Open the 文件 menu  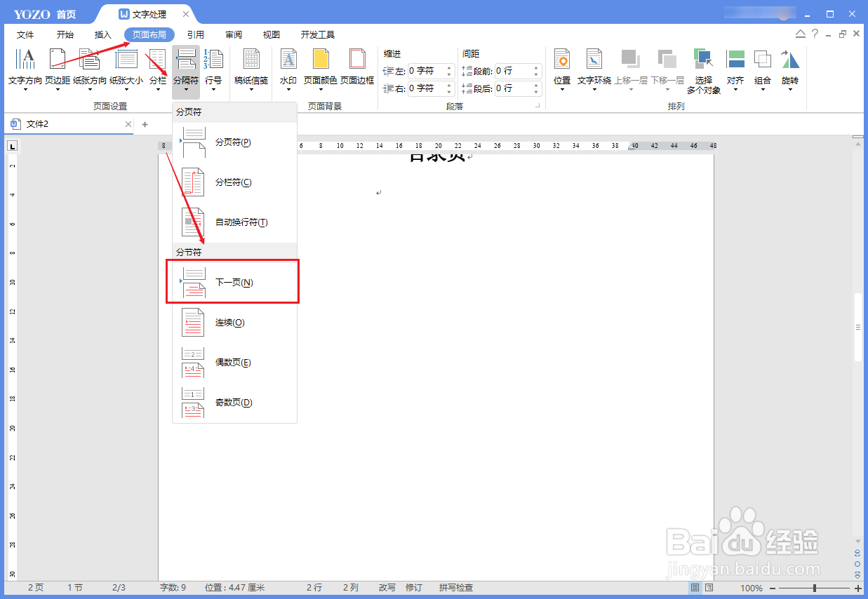tap(25, 34)
